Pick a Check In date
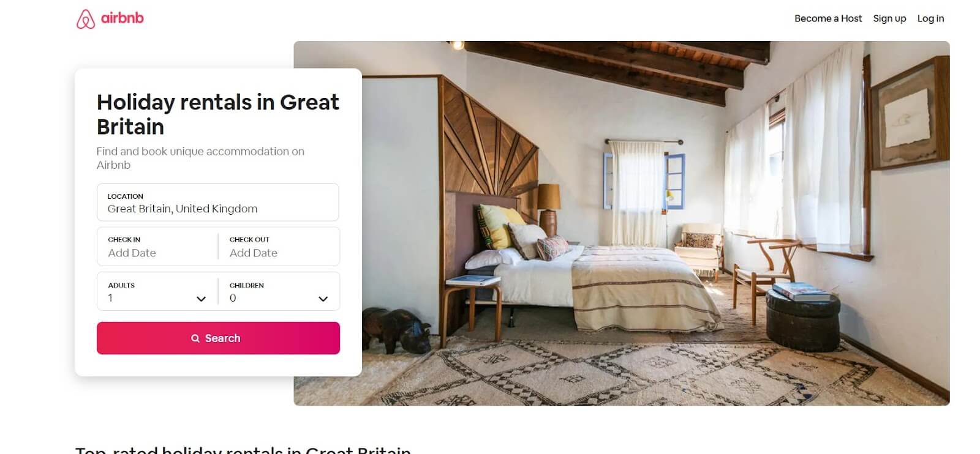The image size is (980, 454). [x=157, y=247]
